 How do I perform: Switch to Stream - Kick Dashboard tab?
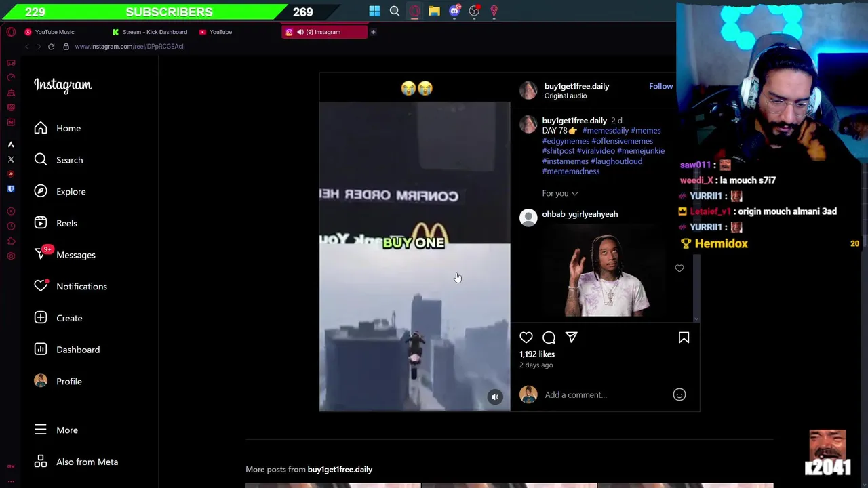coord(152,32)
